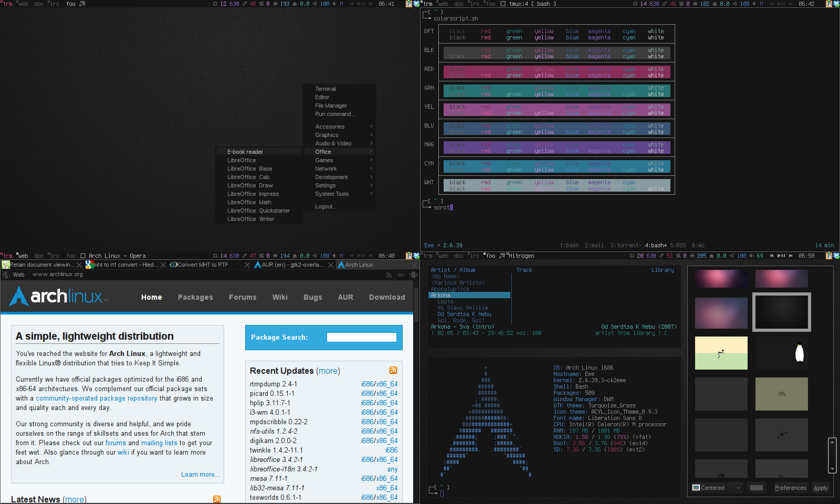Close the 'Convert MHT to RTF' tab

pos(247,265)
